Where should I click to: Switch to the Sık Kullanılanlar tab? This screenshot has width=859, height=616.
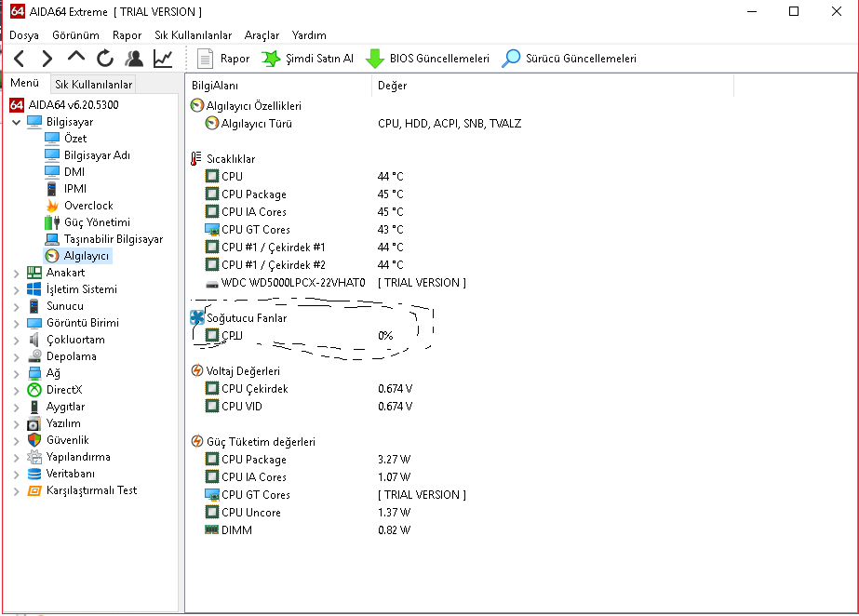pos(94,85)
